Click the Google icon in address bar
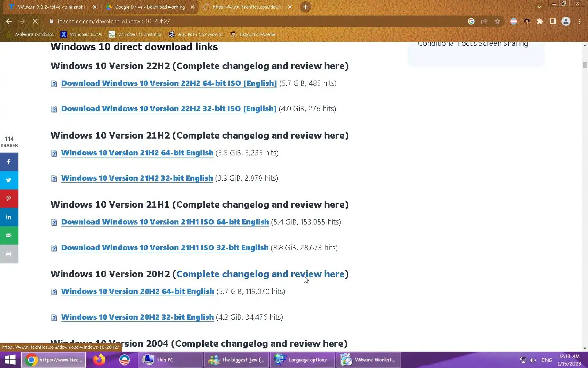The image size is (588, 368). pyautogui.click(x=471, y=21)
